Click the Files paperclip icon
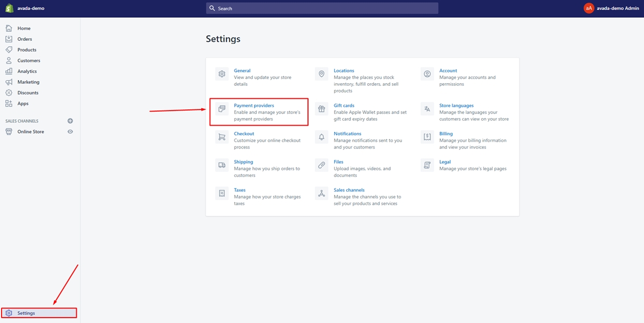Image resolution: width=644 pixels, height=323 pixels. [x=321, y=165]
